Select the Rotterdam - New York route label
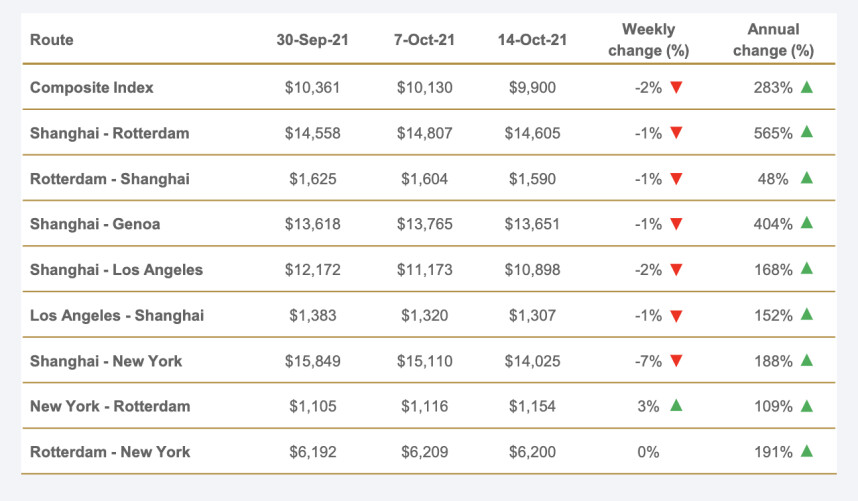Image resolution: width=858 pixels, height=501 pixels. click(110, 451)
